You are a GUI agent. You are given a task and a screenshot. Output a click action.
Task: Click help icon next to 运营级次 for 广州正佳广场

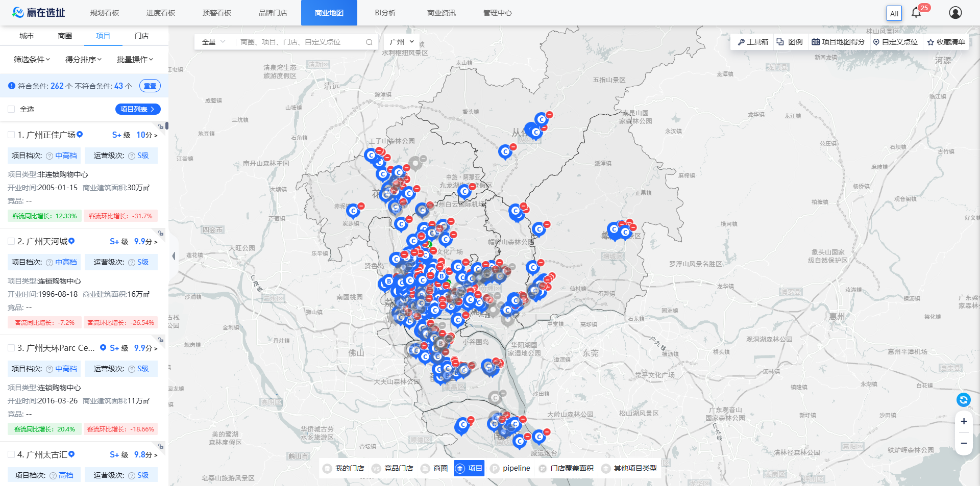coord(132,156)
